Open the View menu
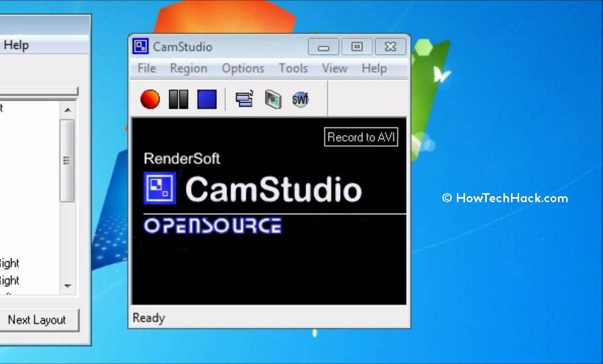Screen dimensions: 603x364 point(334,68)
